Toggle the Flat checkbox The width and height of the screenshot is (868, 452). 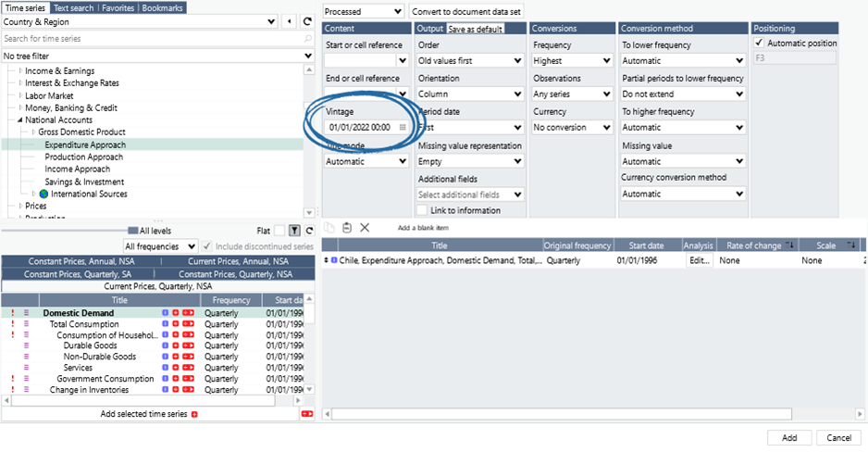pos(279,231)
